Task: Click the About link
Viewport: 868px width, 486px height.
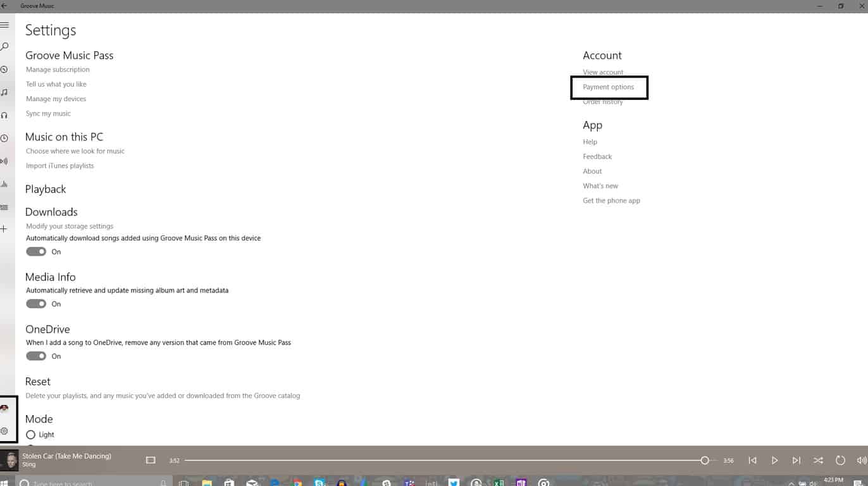Action: 592,171
